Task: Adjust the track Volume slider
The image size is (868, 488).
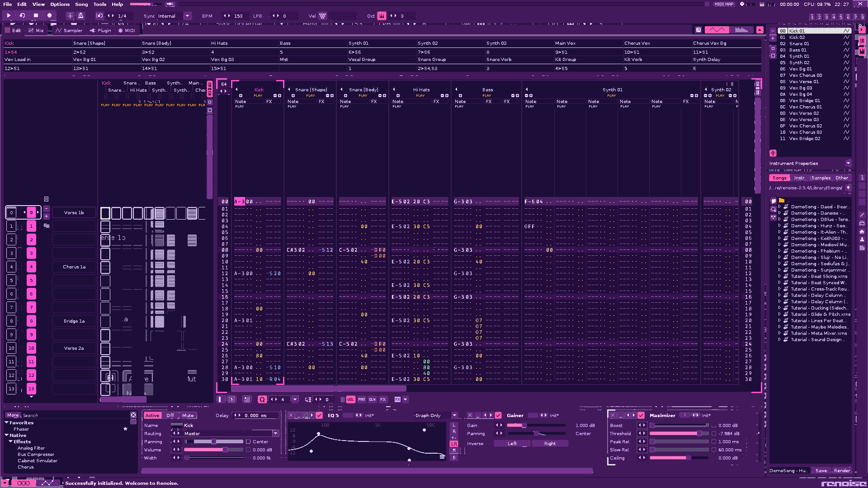Action: (x=213, y=450)
